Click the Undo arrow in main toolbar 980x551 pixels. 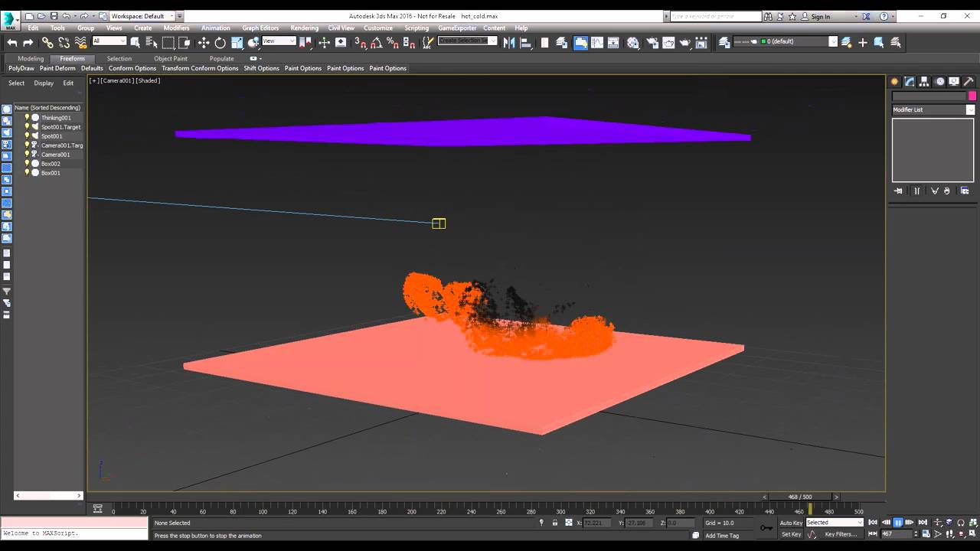12,43
